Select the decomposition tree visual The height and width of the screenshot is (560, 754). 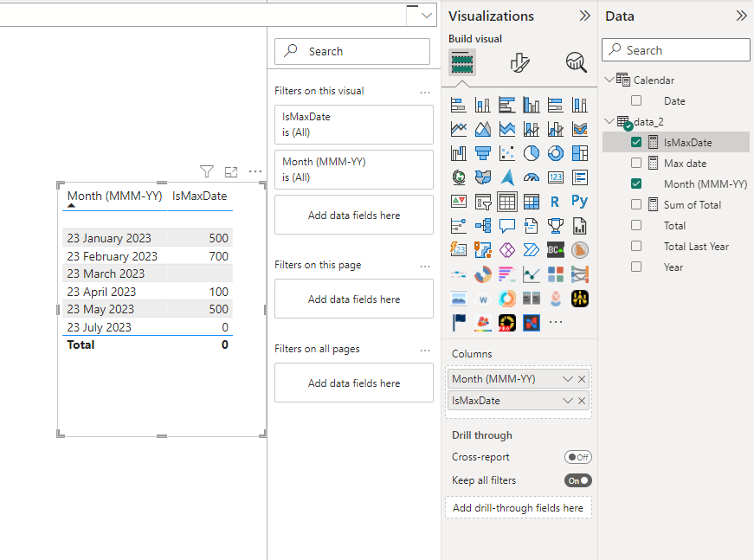483,225
